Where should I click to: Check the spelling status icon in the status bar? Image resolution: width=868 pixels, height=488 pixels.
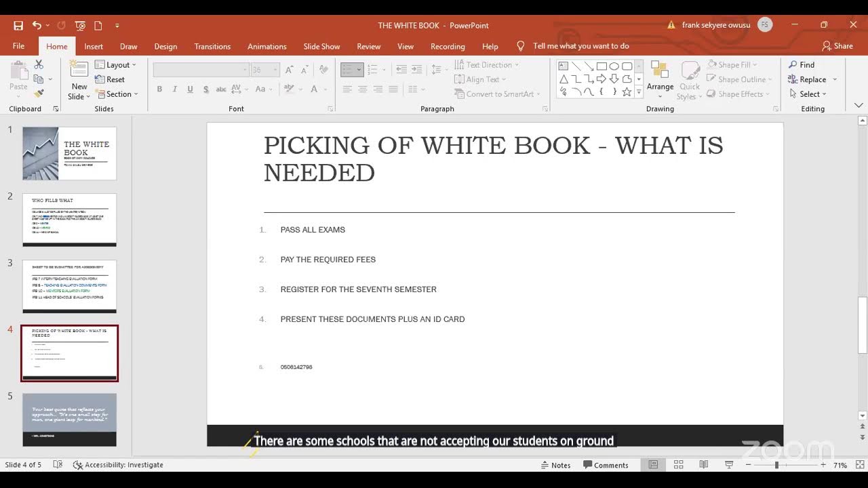tap(58, 465)
